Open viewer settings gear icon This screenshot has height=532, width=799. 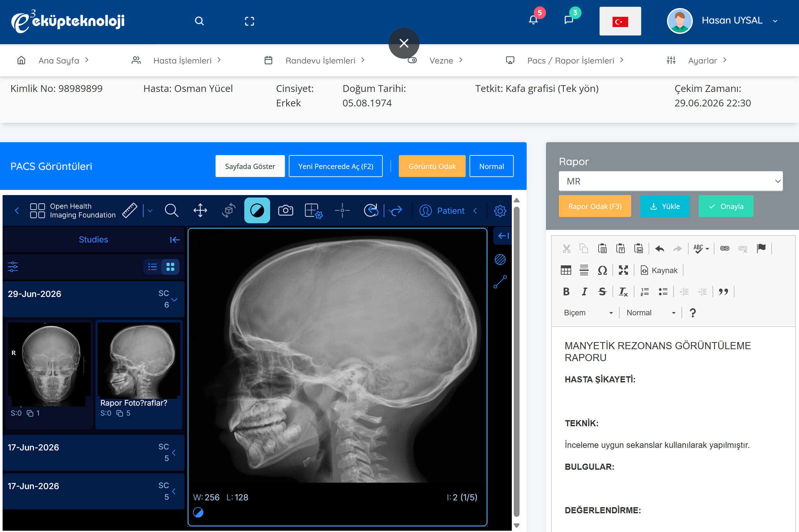point(500,211)
